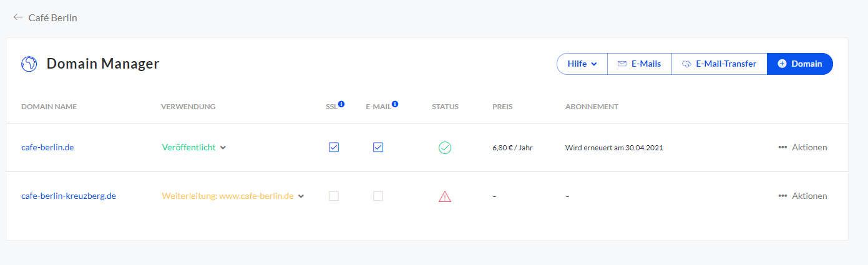
Task: Enable E-Mail checkbox for cafe-berlin-kreuzberg.de
Action: click(x=378, y=196)
